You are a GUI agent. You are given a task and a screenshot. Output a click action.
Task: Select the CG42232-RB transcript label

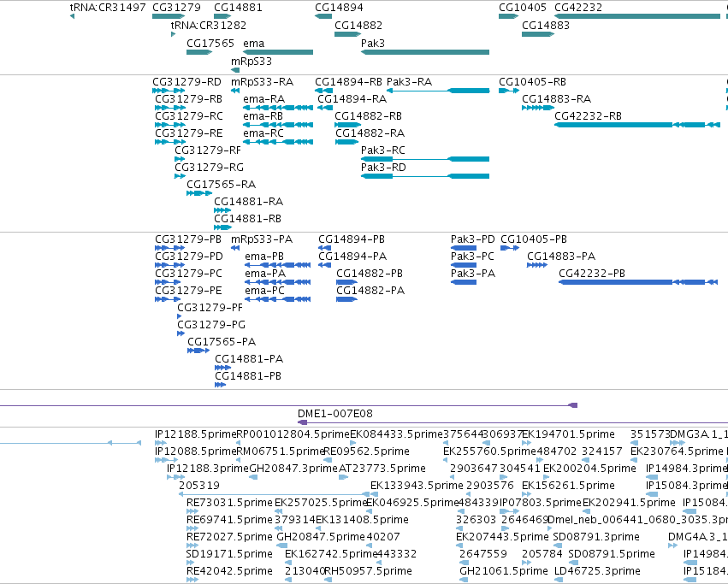pos(588,116)
